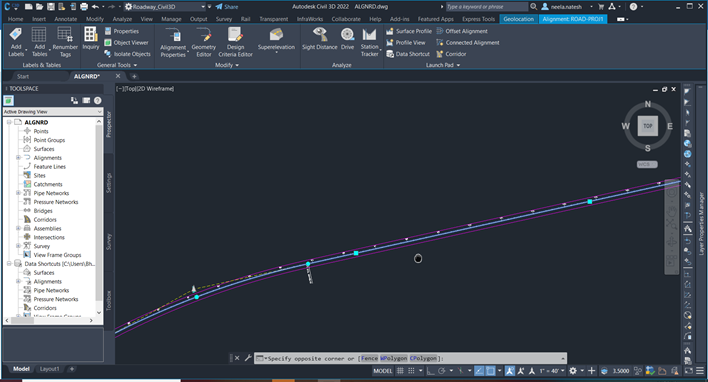Click the Superelevation icon
Screen dimensions: 708x382
[276, 39]
